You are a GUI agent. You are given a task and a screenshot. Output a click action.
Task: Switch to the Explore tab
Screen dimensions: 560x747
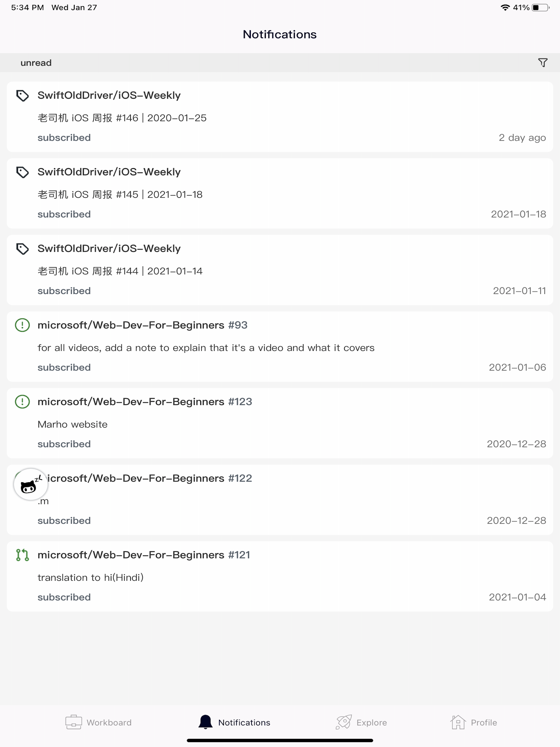(x=361, y=722)
